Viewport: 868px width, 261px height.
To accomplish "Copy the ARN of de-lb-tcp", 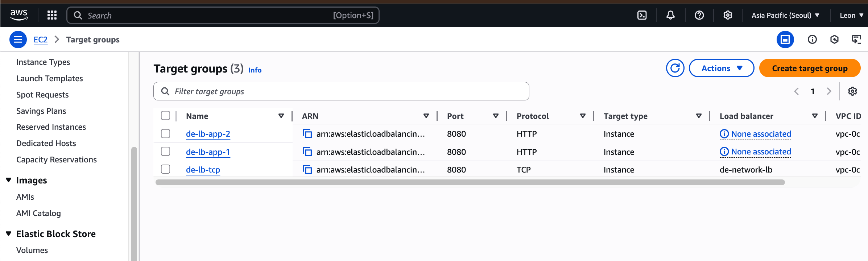I will pos(307,170).
